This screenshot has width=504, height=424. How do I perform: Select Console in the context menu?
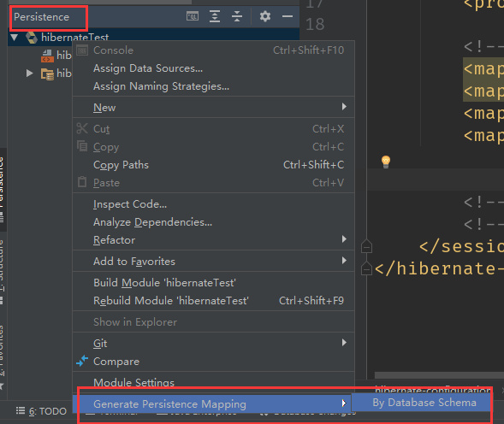pyautogui.click(x=214, y=50)
